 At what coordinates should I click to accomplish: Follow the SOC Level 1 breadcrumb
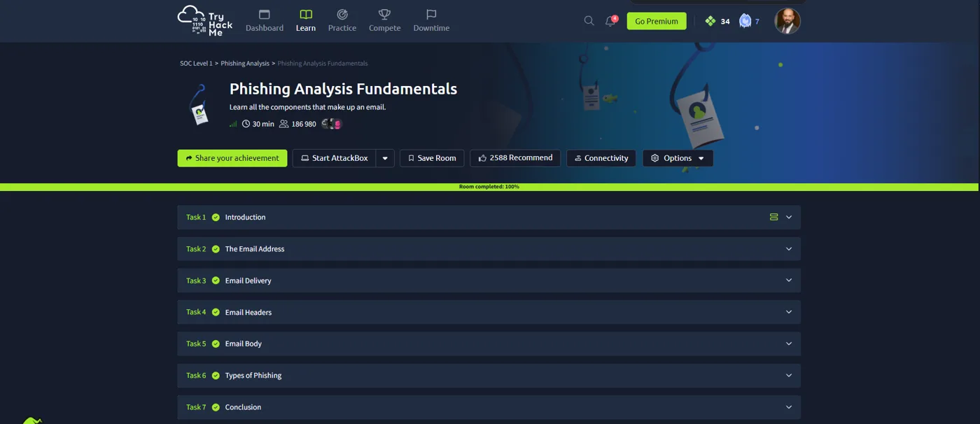coord(196,63)
